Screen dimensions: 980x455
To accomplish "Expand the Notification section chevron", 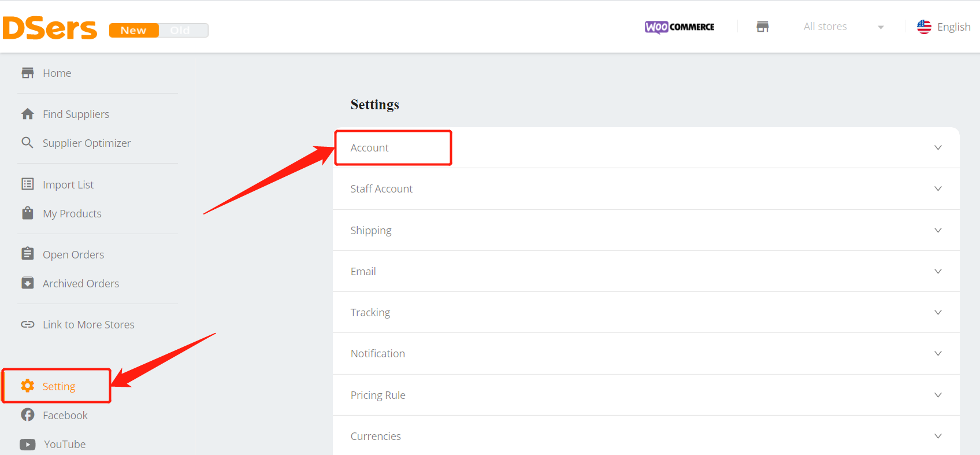I will coord(938,353).
